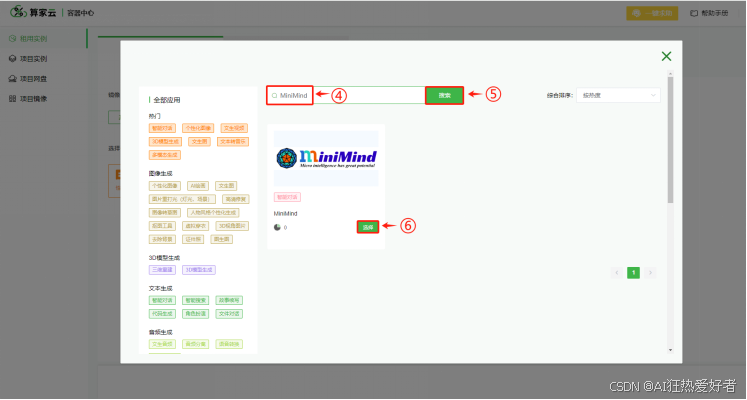Filter by 证件照 tag
Image resolution: width=747 pixels, height=400 pixels.
tap(193, 239)
